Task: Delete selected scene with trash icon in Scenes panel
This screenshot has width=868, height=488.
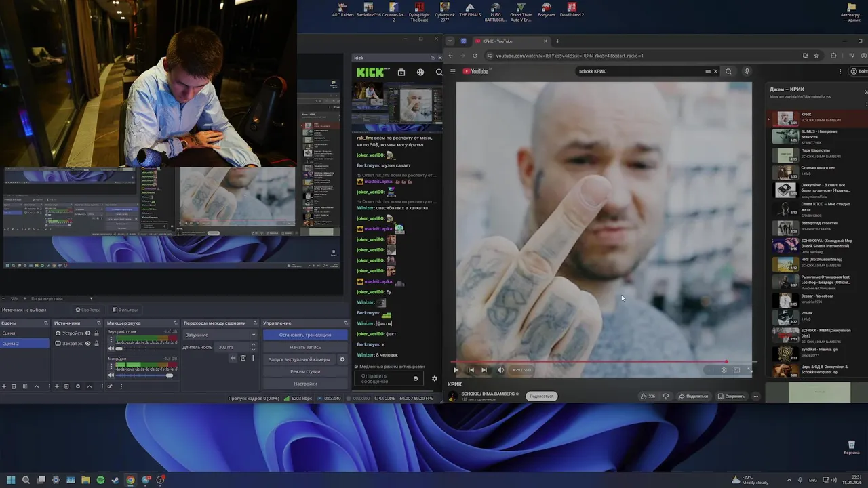Action: 14,386
